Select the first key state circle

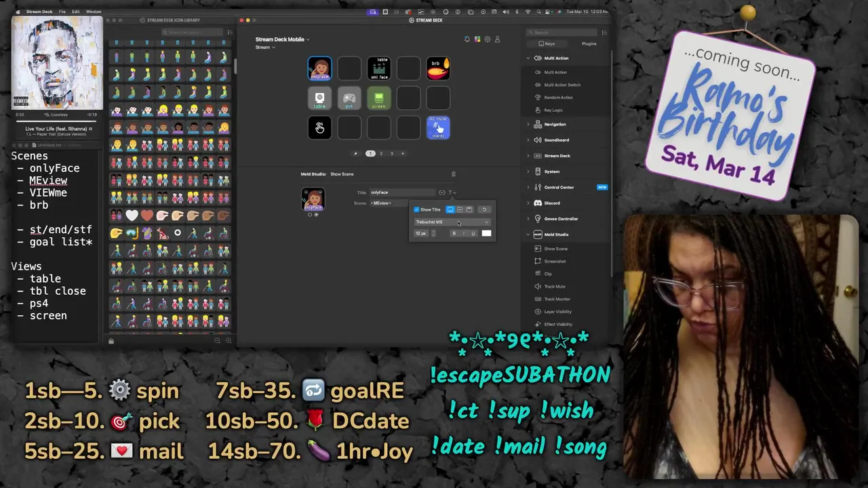pos(310,215)
